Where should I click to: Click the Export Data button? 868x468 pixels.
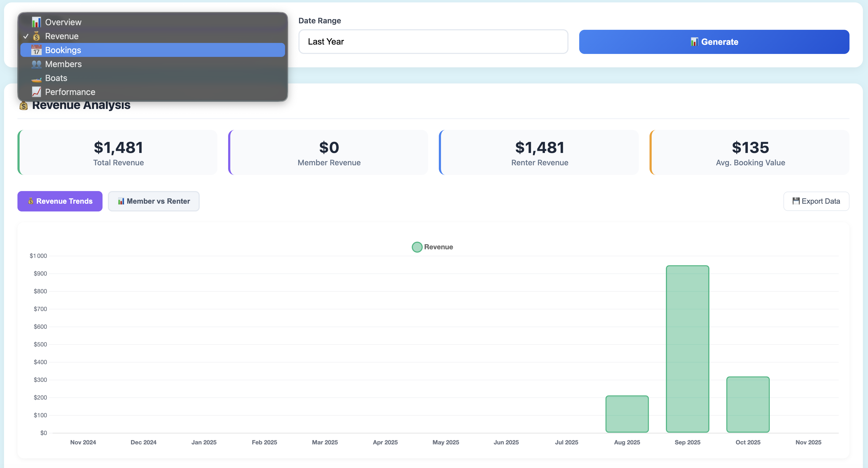coord(816,201)
